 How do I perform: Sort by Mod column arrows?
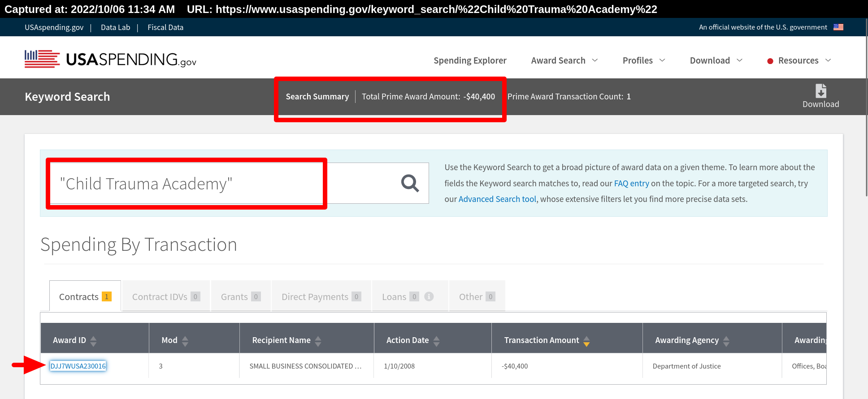point(185,341)
